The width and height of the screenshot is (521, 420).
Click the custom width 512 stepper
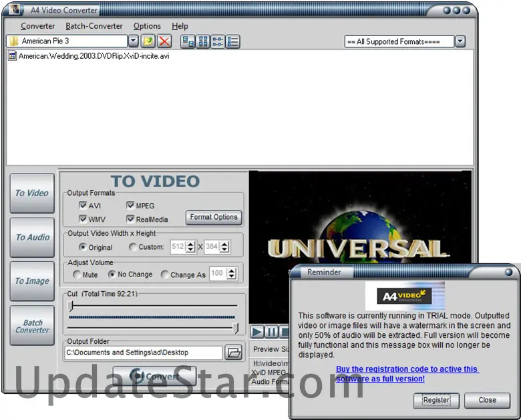[190, 246]
